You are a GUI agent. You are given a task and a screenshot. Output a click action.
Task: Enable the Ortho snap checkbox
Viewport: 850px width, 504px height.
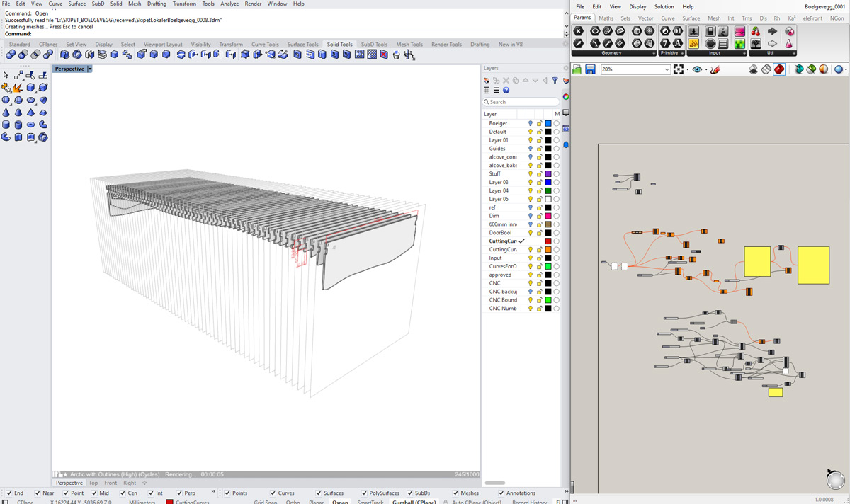pyautogui.click(x=293, y=501)
